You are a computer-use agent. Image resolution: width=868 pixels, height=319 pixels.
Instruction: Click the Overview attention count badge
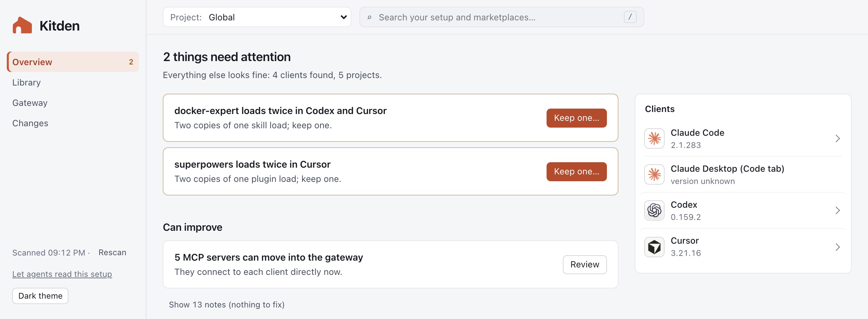[x=131, y=62]
